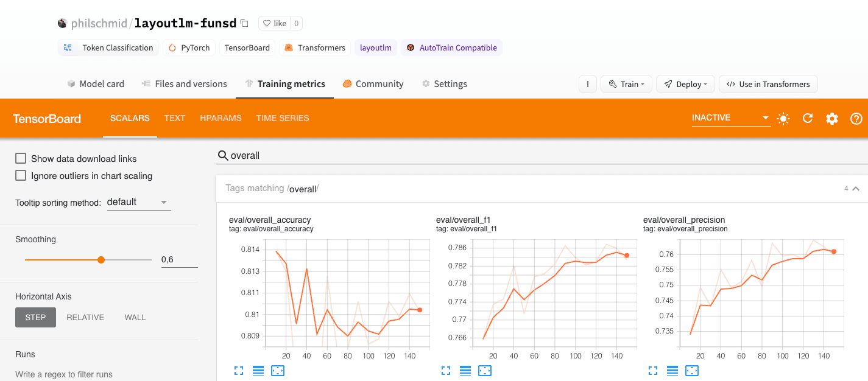Fit domain to data for eval/overall_f1
Image resolution: width=868 pixels, height=381 pixels.
coord(485,370)
